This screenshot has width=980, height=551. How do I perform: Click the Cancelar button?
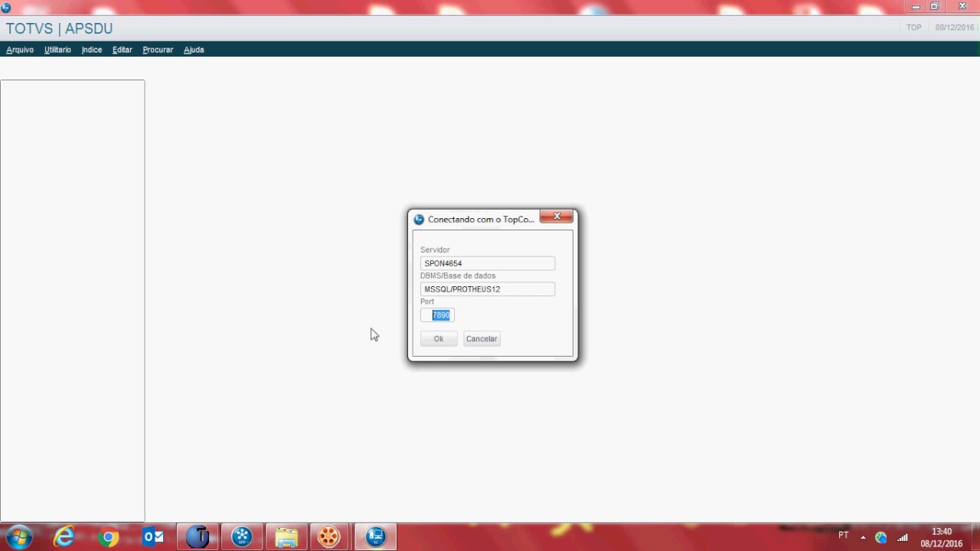[482, 339]
